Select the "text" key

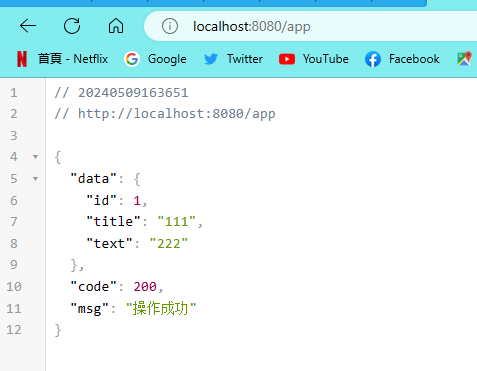point(109,243)
